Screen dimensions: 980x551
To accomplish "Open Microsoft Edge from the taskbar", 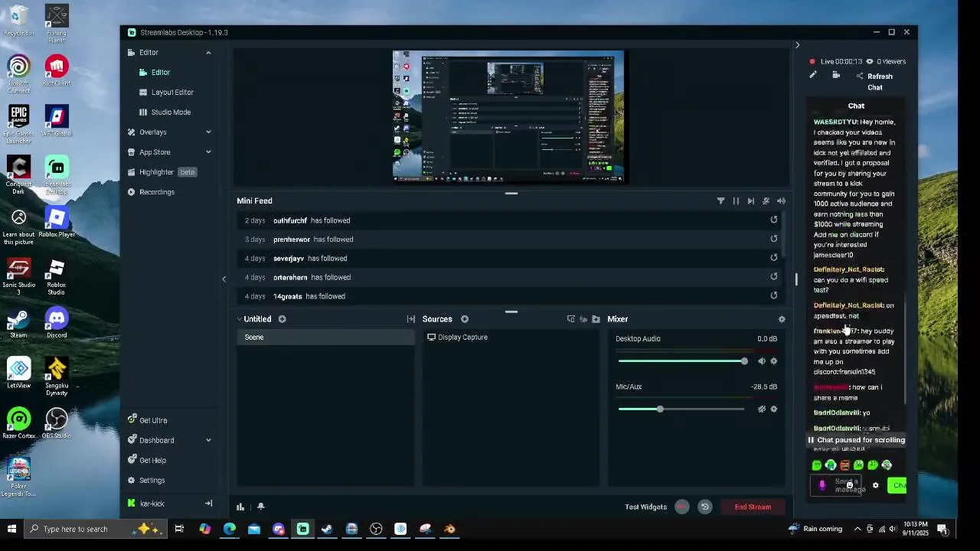I will [x=229, y=529].
